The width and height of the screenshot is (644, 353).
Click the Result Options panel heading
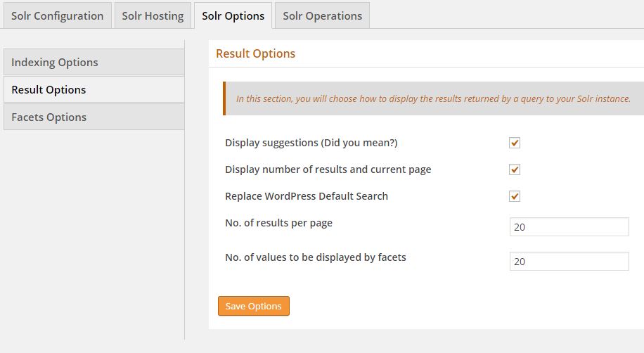pyautogui.click(x=255, y=53)
